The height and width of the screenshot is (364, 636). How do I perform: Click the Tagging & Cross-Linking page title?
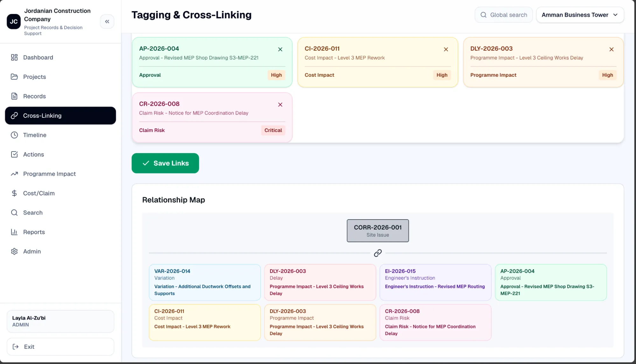[192, 15]
